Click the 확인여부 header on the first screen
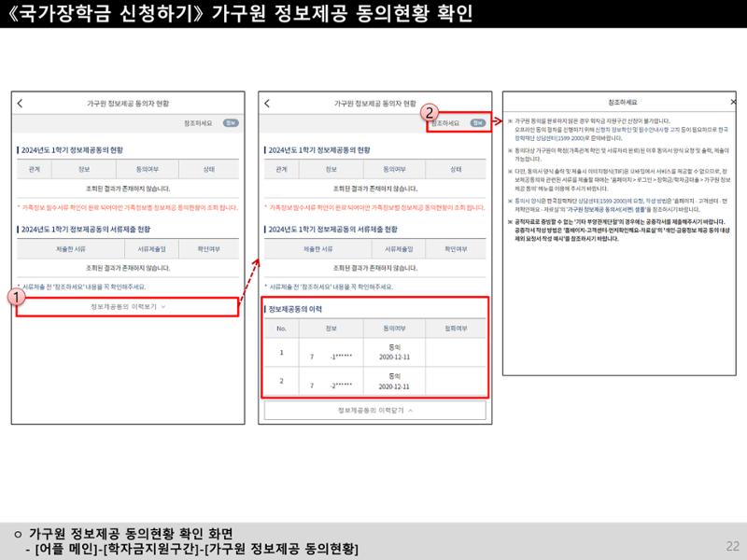The image size is (747, 560). pos(208,249)
